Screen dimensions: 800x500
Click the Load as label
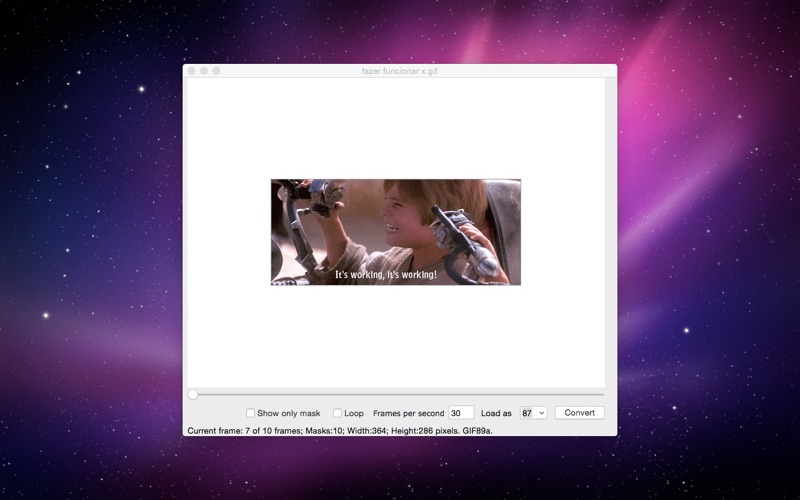point(496,413)
